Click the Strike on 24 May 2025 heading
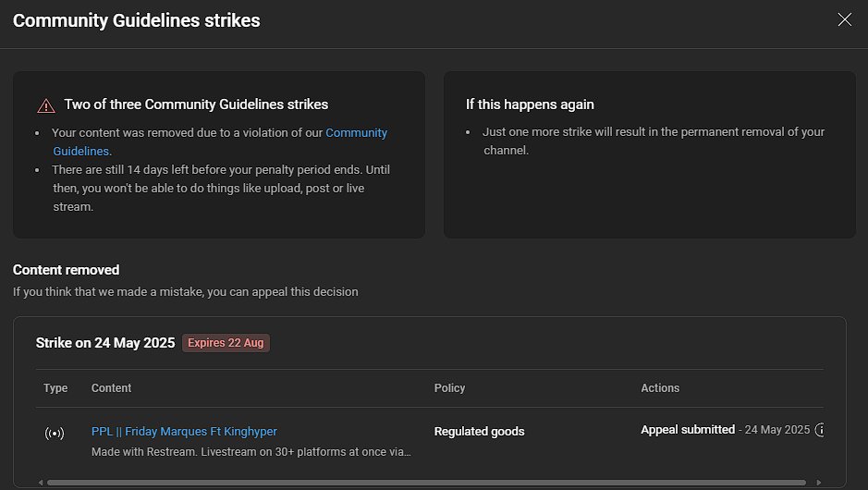The height and width of the screenshot is (490, 868). (x=105, y=343)
